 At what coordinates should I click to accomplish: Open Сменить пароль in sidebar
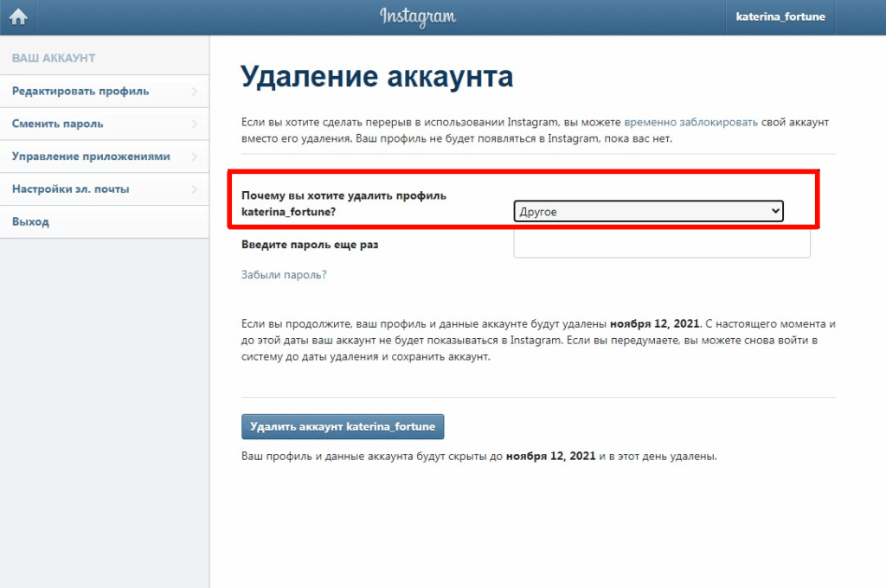(x=105, y=125)
